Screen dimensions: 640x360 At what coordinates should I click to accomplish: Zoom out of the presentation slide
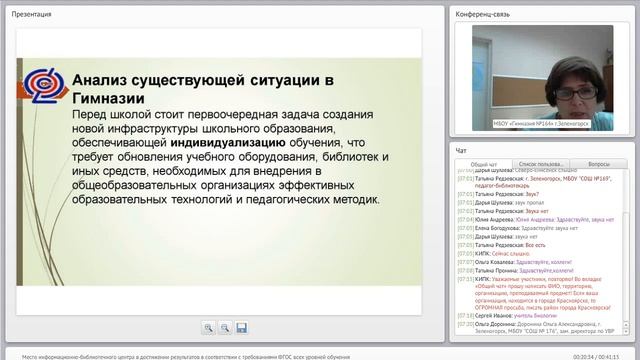click(x=225, y=328)
